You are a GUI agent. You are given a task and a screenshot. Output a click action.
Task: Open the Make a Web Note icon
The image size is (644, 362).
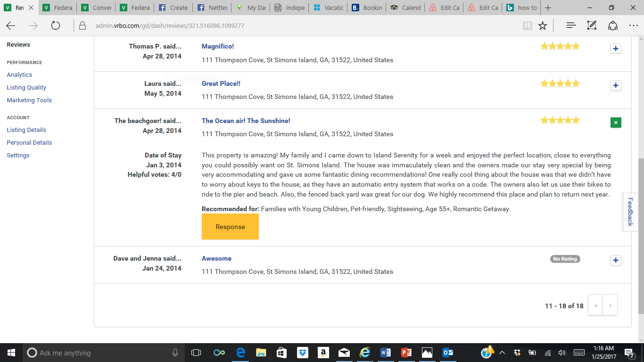pos(592,25)
